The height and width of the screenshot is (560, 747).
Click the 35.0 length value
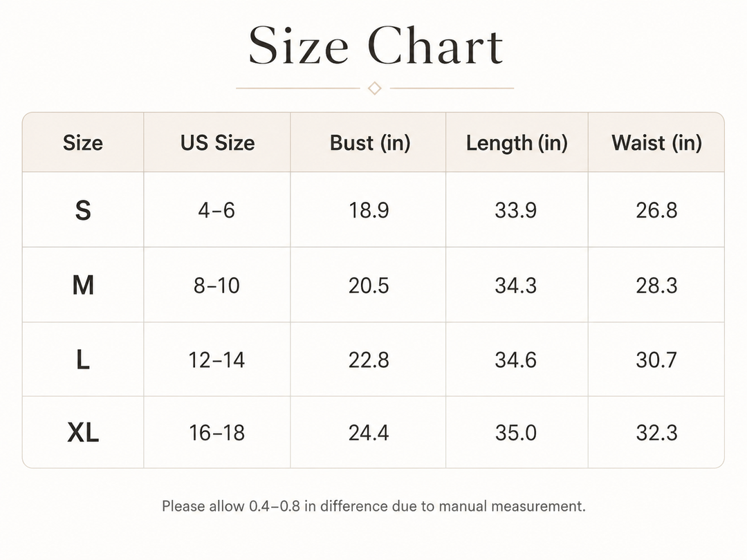(516, 433)
